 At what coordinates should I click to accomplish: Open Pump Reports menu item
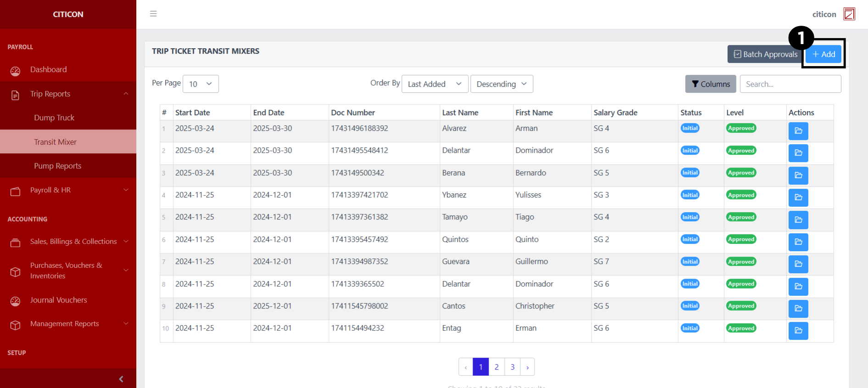[57, 166]
